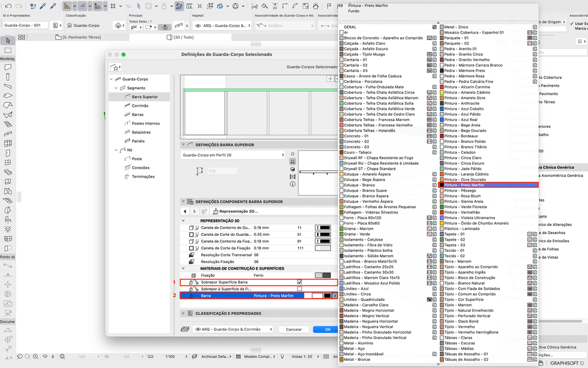
Task: Click the Undo icon in the top toolbar
Action: (9, 6)
